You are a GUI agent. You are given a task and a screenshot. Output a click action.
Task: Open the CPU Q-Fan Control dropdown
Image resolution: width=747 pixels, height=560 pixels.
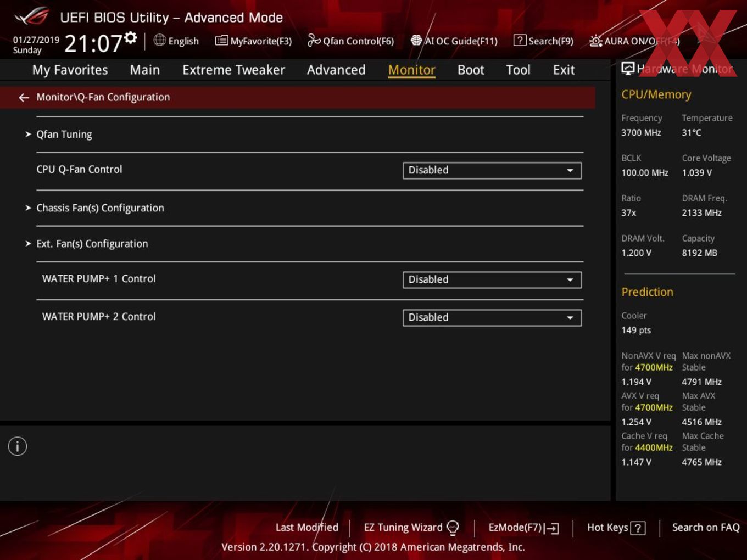click(x=492, y=170)
